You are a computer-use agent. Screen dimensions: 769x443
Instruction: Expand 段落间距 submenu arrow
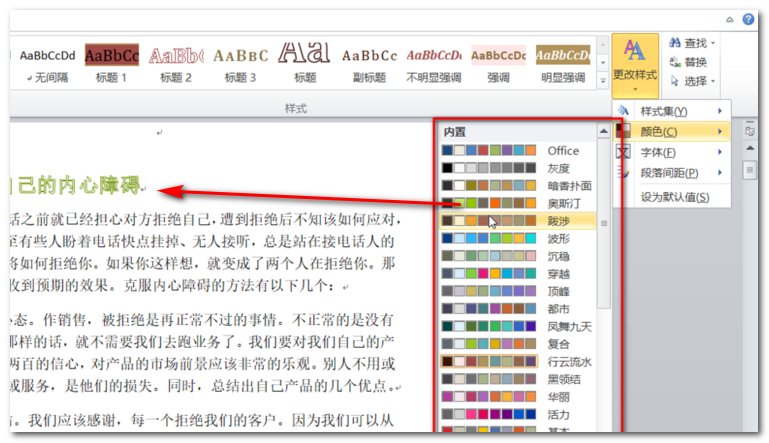pyautogui.click(x=719, y=173)
